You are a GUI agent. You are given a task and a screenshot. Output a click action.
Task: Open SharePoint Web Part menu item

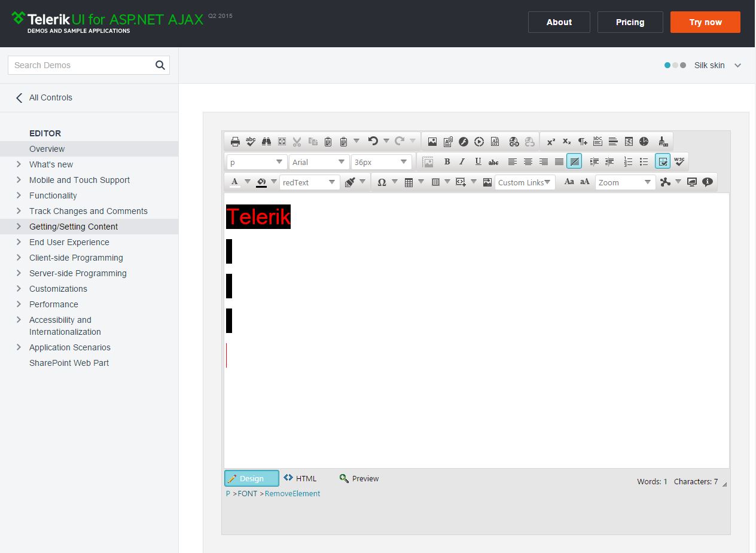point(69,363)
